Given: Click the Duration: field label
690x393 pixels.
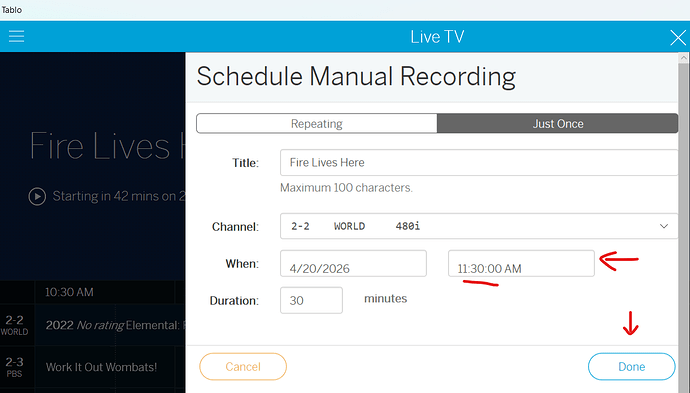Looking at the screenshot, I should (234, 301).
